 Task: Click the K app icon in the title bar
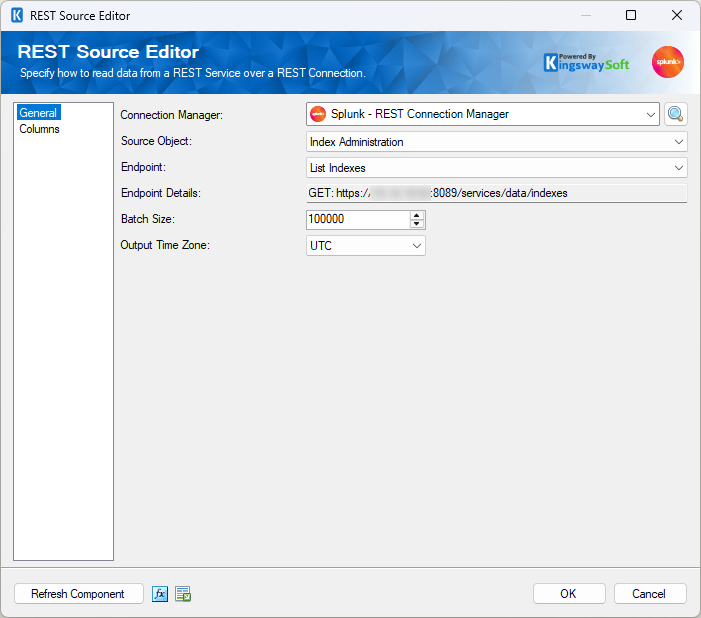(x=17, y=15)
